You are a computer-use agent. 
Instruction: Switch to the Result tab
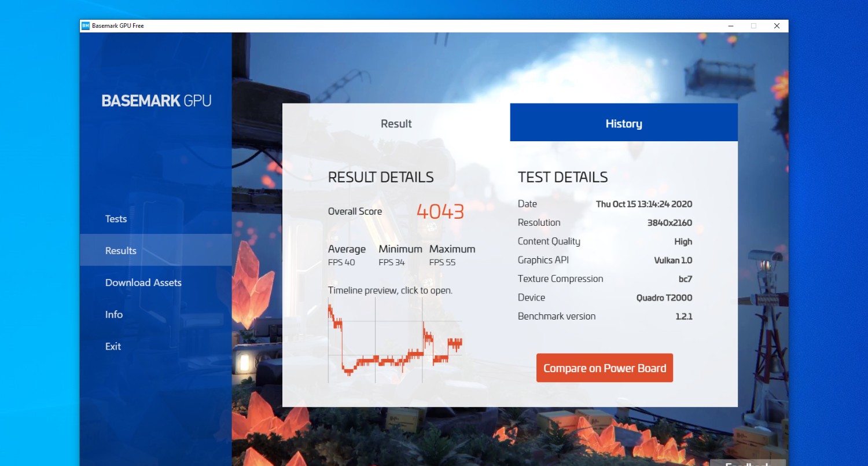pos(396,123)
